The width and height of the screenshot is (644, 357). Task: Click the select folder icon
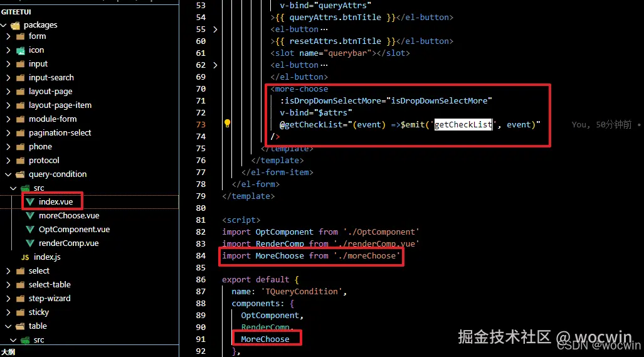pyautogui.click(x=21, y=271)
